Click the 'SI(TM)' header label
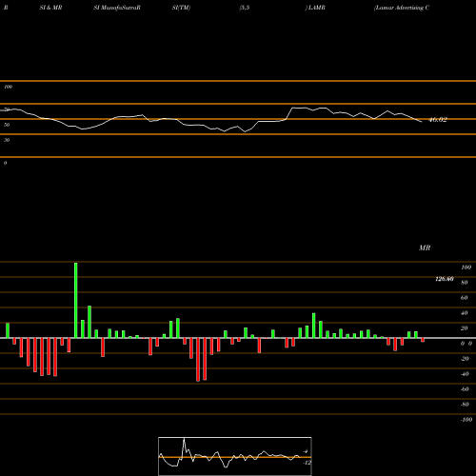 click(181, 8)
